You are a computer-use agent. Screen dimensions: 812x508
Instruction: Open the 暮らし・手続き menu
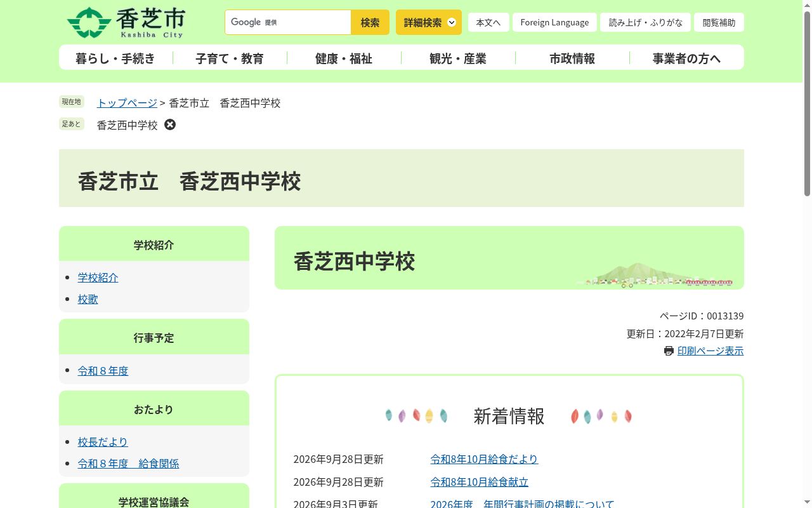[115, 58]
